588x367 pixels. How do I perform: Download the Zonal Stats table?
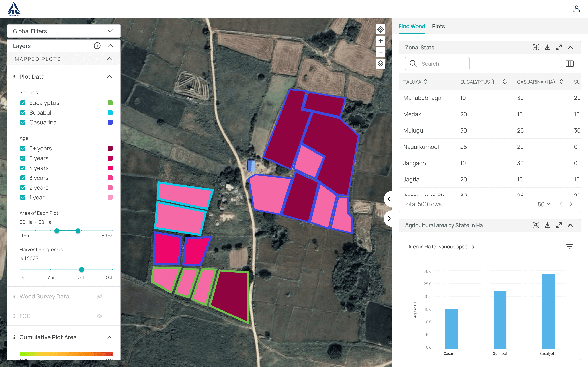point(547,47)
